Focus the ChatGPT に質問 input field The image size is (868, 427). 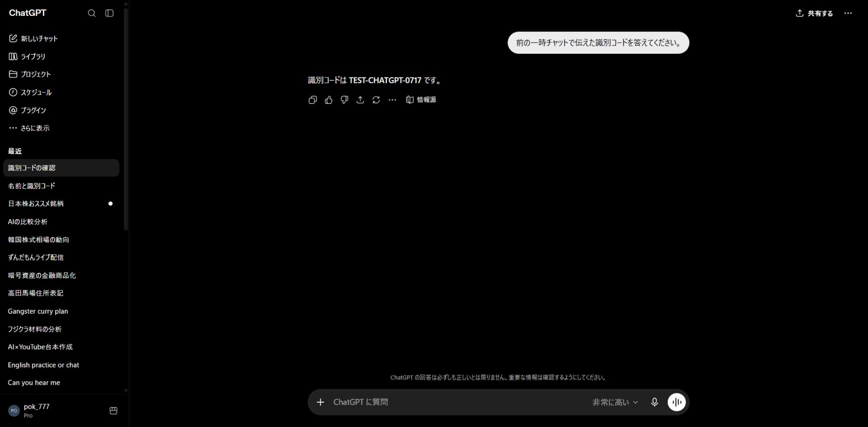tap(458, 402)
